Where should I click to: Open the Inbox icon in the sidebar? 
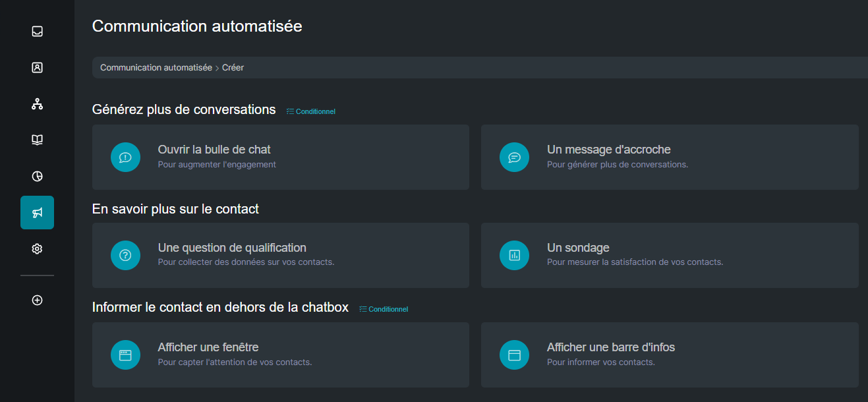tap(37, 31)
